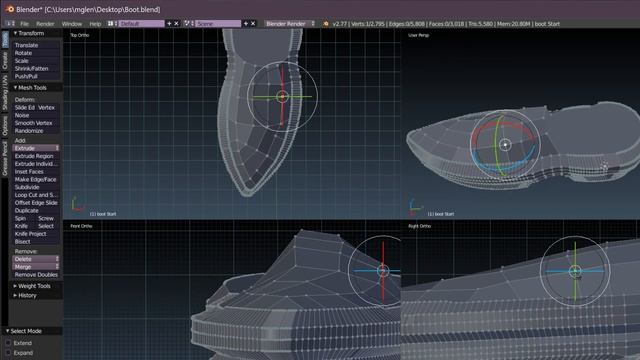Click the Smooth Vertex button
This screenshot has height=360, width=640.
36,123
